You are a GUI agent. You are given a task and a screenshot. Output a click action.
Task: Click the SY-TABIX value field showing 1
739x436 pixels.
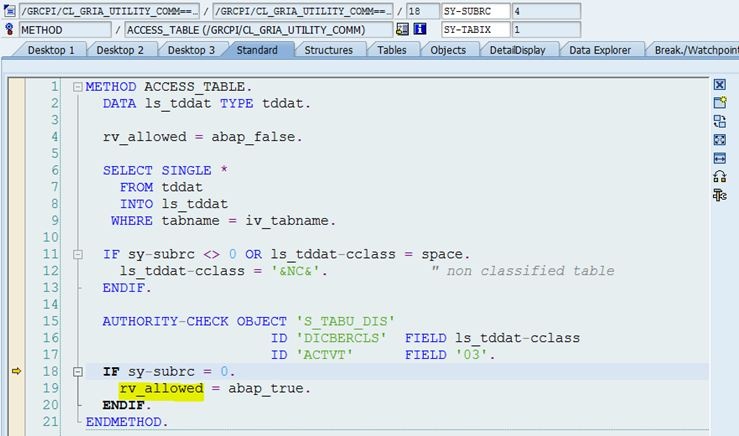pos(546,29)
